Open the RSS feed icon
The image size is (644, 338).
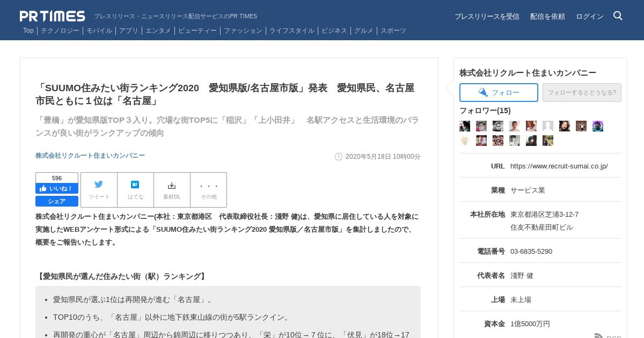(599, 337)
